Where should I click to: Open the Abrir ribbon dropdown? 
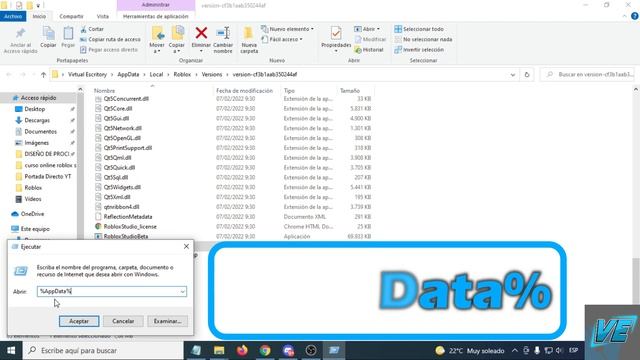pos(367,29)
